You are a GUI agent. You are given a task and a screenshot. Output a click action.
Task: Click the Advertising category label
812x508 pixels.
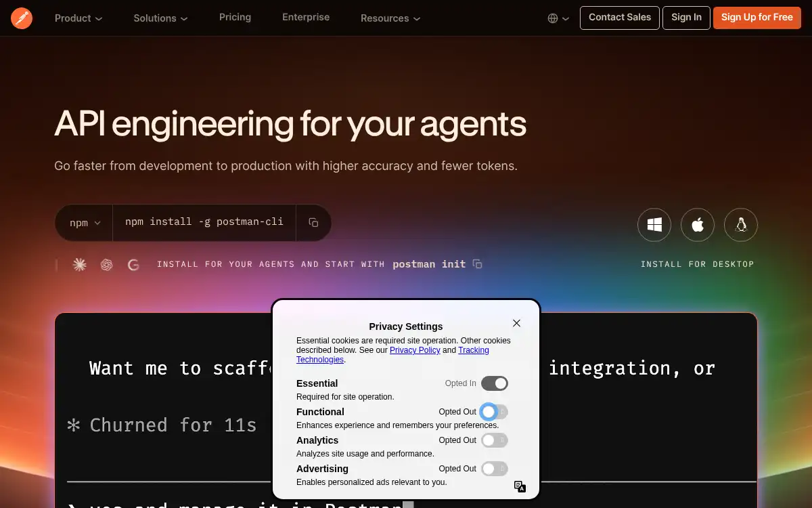coord(322,469)
